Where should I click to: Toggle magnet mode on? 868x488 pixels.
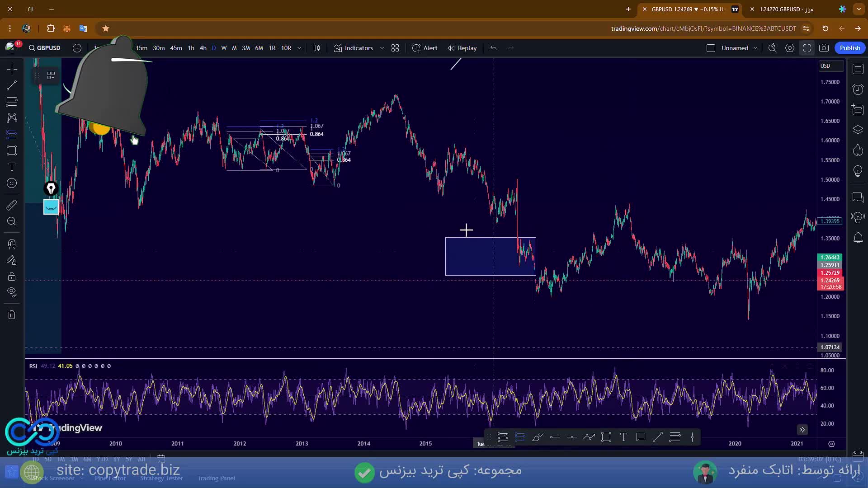12,244
